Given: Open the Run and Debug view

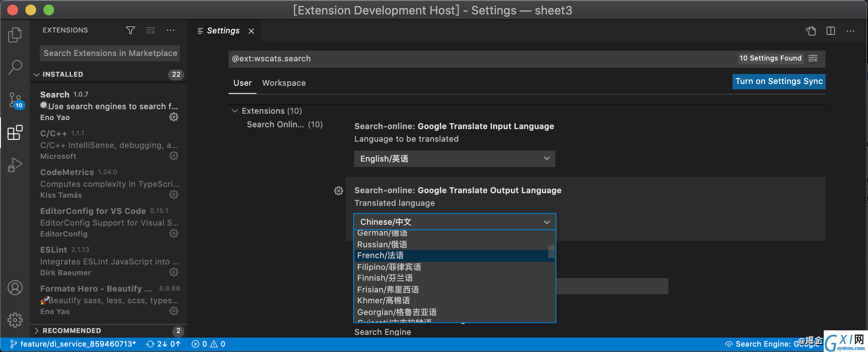Looking at the screenshot, I should point(15,165).
